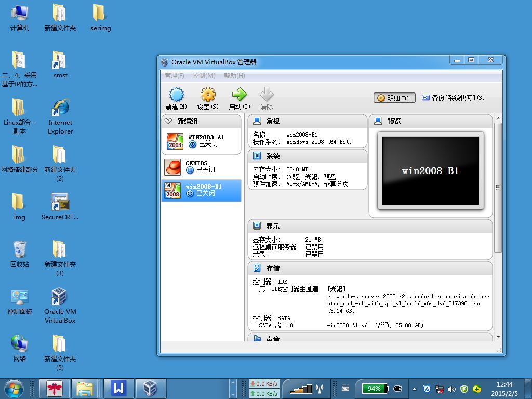The image size is (532, 399).
Task: Select the smst shortcut on desktop
Action: [60, 65]
